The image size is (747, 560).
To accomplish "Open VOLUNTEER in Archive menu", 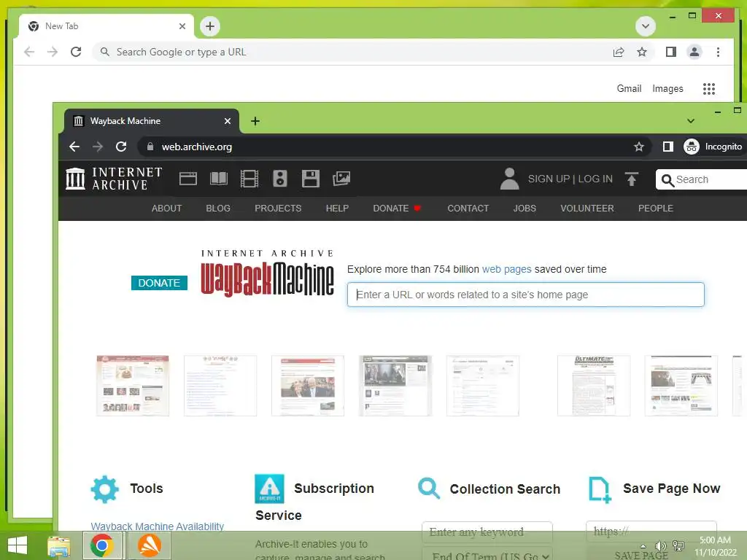I will [587, 209].
